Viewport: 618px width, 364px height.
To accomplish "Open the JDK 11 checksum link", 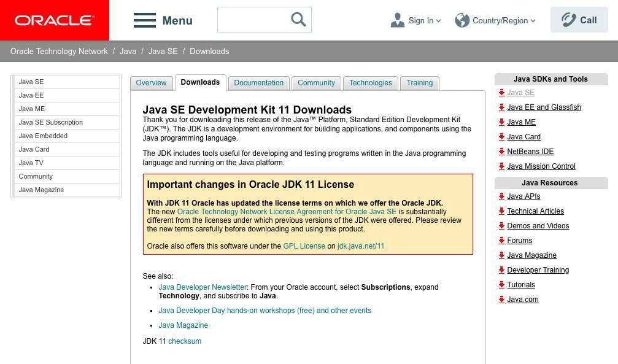I will coord(185,341).
